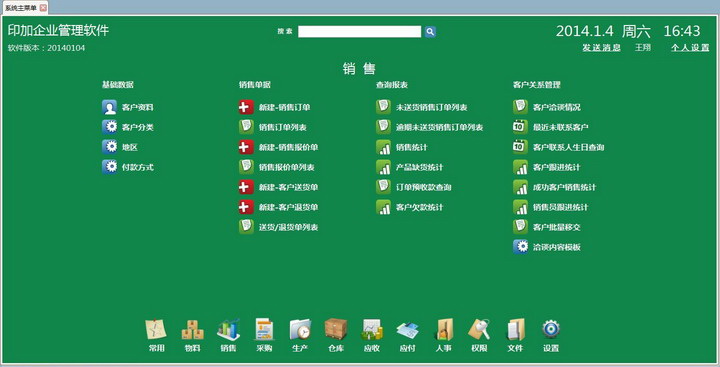Open 逾期未送货销售订单列表 icon
The image size is (720, 367).
[383, 127]
